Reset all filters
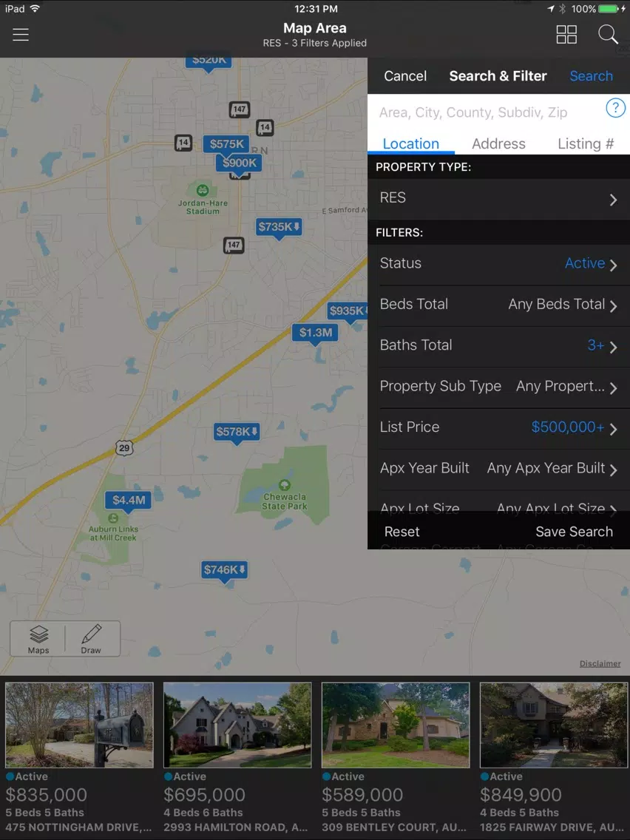Viewport: 630px width, 840px height. 402,532
